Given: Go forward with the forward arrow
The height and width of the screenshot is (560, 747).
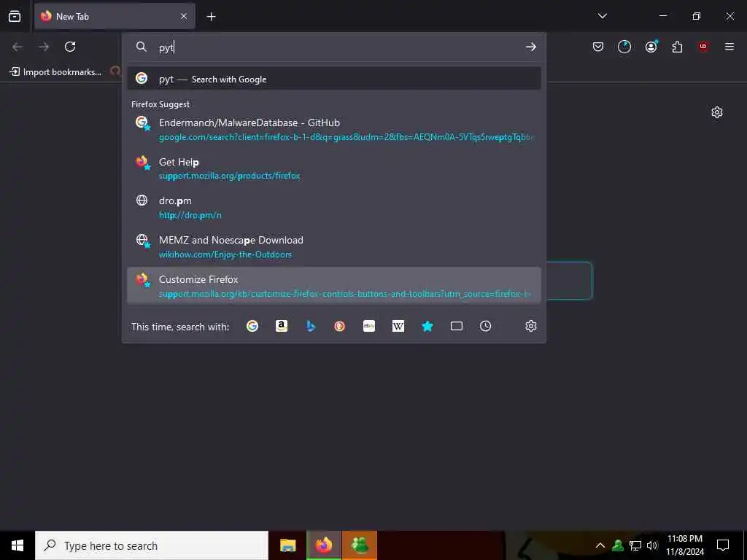Looking at the screenshot, I should (44, 47).
